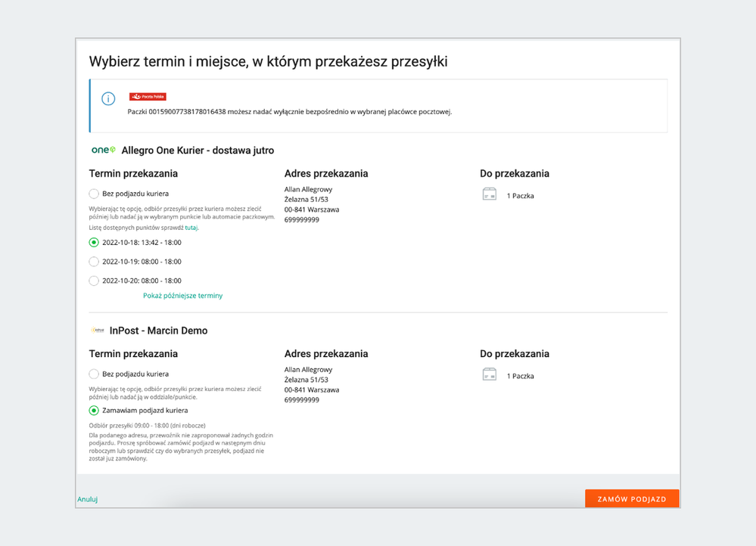
Task: Expand 'Pokaż późniejsze terminy' for more dates
Action: [x=182, y=296]
